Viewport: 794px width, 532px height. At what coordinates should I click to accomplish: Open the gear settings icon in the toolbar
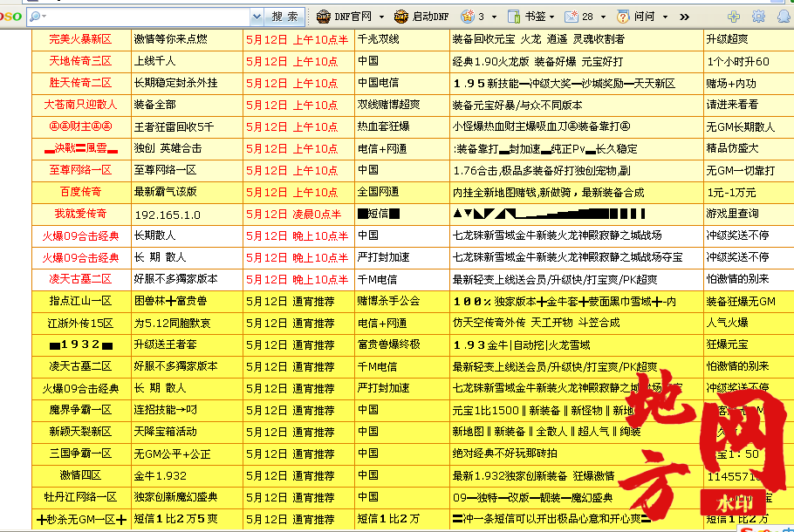coord(758,17)
